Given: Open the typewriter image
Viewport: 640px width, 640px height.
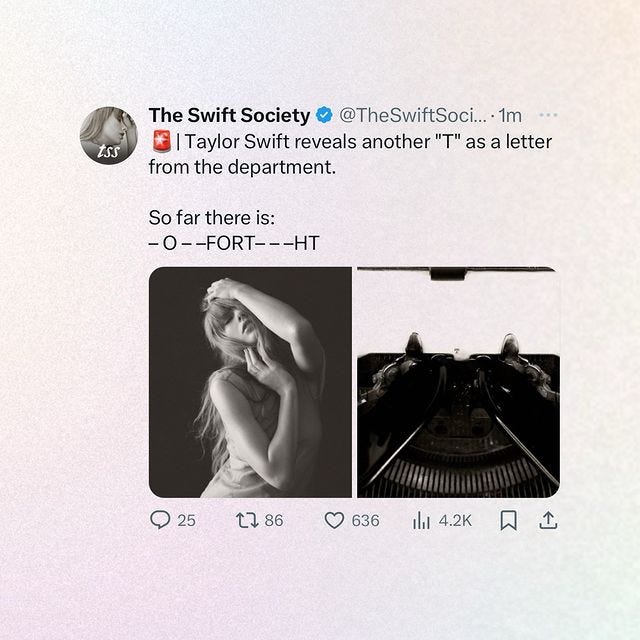Looking at the screenshot, I should coord(458,382).
